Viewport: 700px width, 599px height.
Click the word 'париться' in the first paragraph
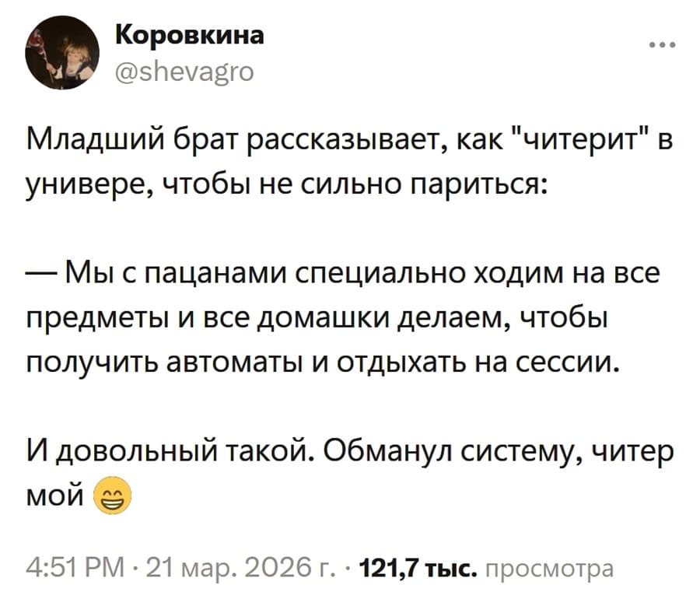(485, 184)
